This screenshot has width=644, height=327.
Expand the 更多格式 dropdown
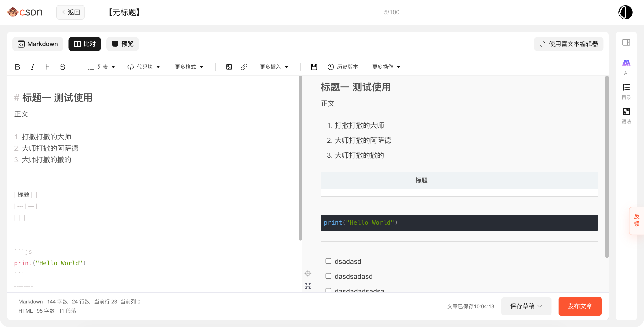189,67
